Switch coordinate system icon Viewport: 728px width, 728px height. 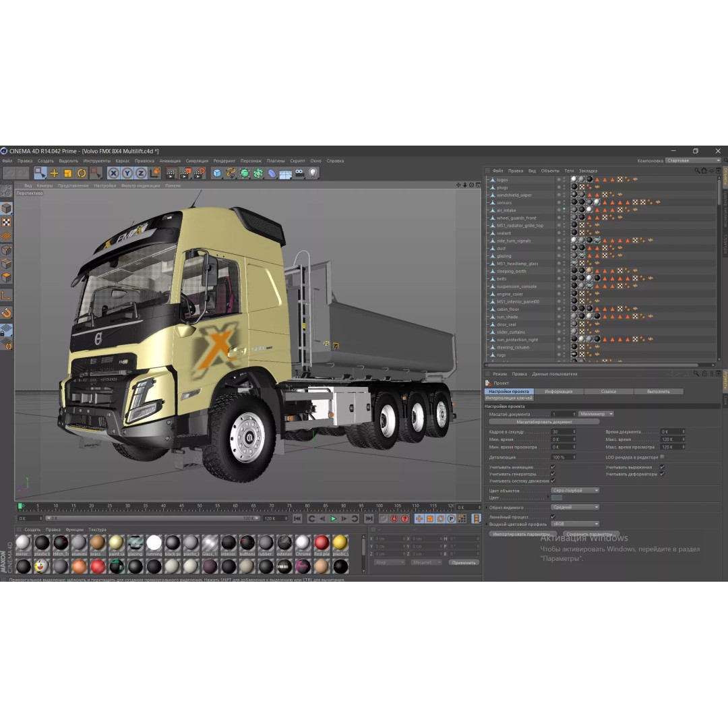[x=155, y=173]
